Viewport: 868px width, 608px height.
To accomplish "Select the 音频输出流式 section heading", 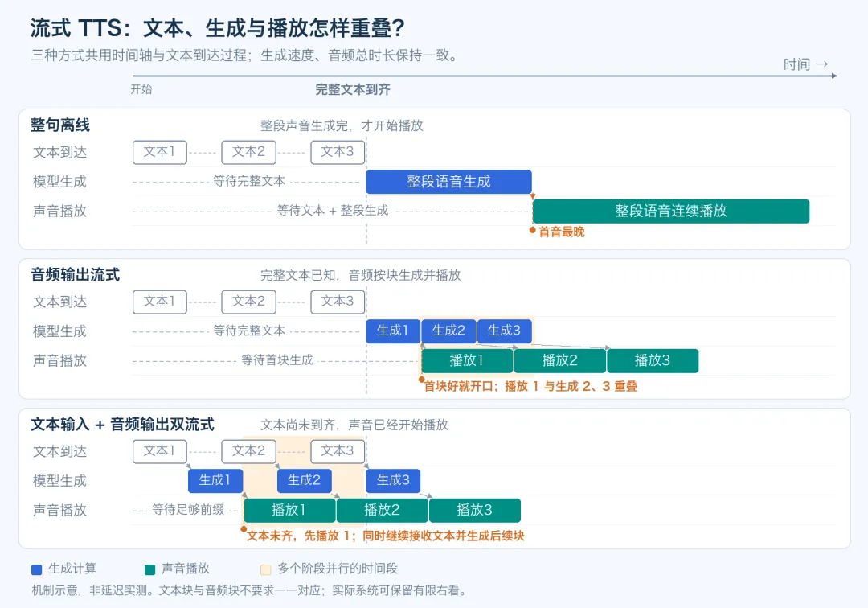I will [75, 275].
